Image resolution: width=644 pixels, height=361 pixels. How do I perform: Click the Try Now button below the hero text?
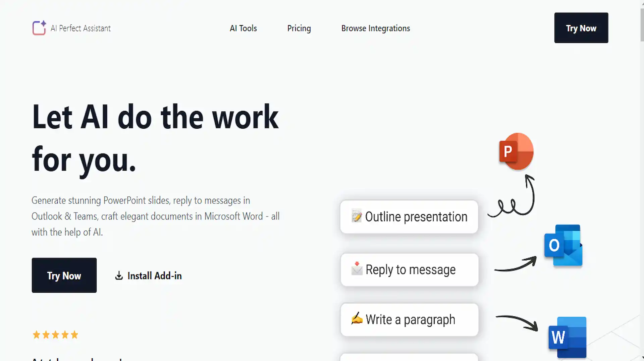click(x=64, y=275)
